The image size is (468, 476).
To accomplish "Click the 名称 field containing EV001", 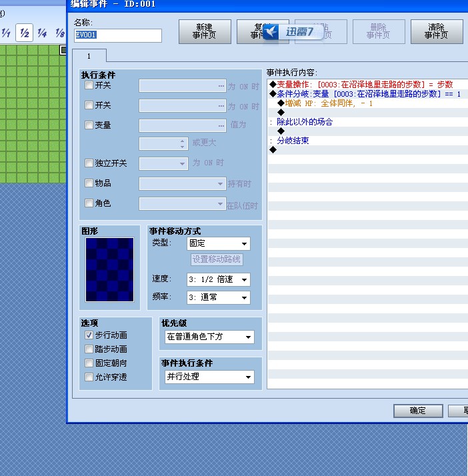I will tap(118, 35).
